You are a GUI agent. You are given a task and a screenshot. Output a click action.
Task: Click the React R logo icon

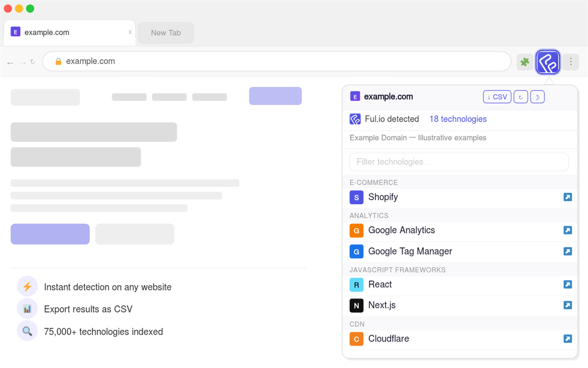[x=356, y=285]
